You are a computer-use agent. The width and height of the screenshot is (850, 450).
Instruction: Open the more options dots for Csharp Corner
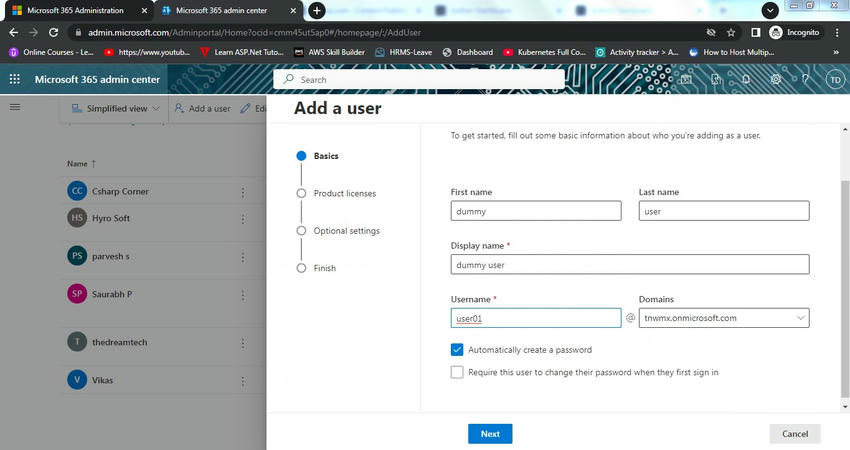point(242,191)
